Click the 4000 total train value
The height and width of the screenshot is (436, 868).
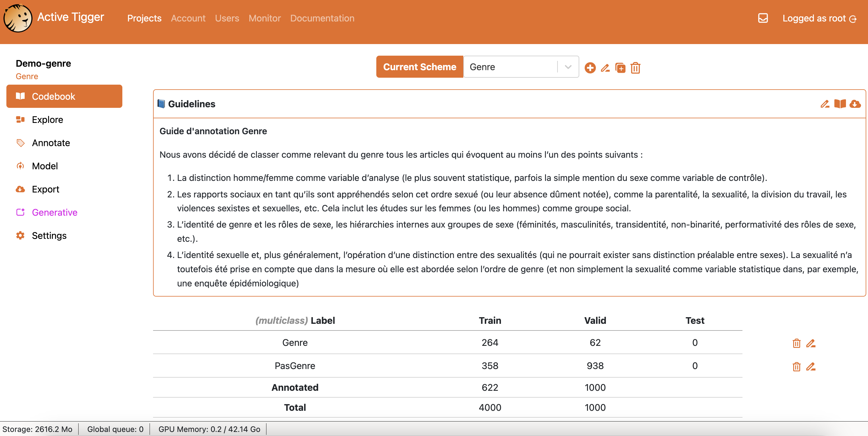(490, 407)
